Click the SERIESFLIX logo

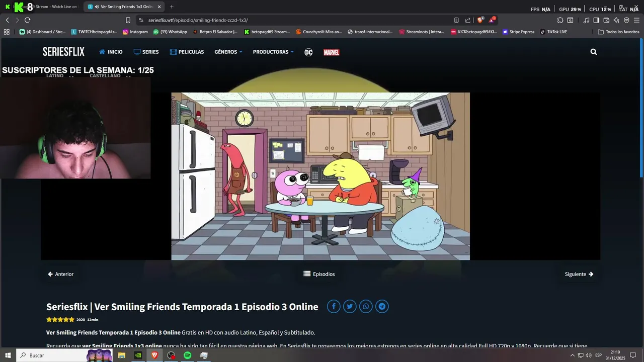coord(63,52)
